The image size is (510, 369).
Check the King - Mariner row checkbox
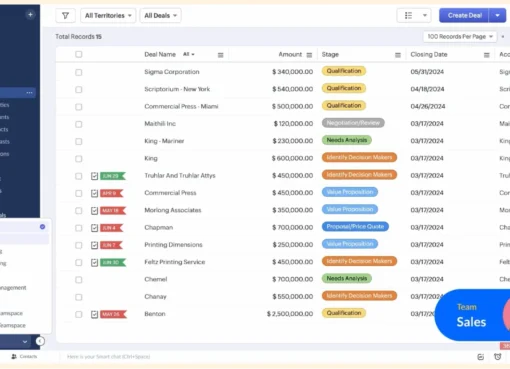coord(79,142)
